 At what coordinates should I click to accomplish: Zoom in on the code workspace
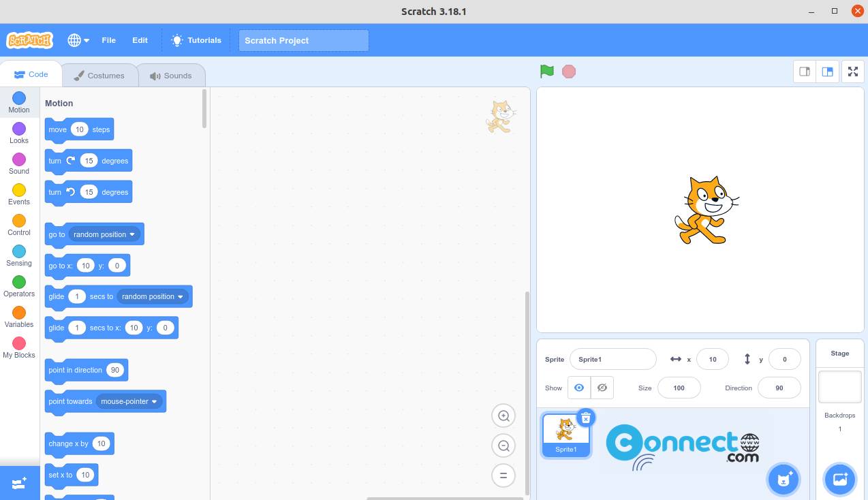503,416
